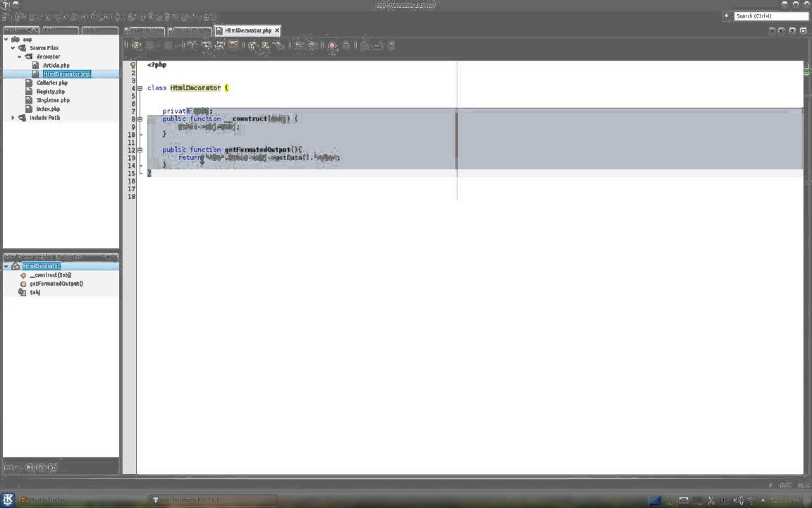The height and width of the screenshot is (508, 812).
Task: Close the HtmlDecorator.php tab
Action: [x=277, y=30]
